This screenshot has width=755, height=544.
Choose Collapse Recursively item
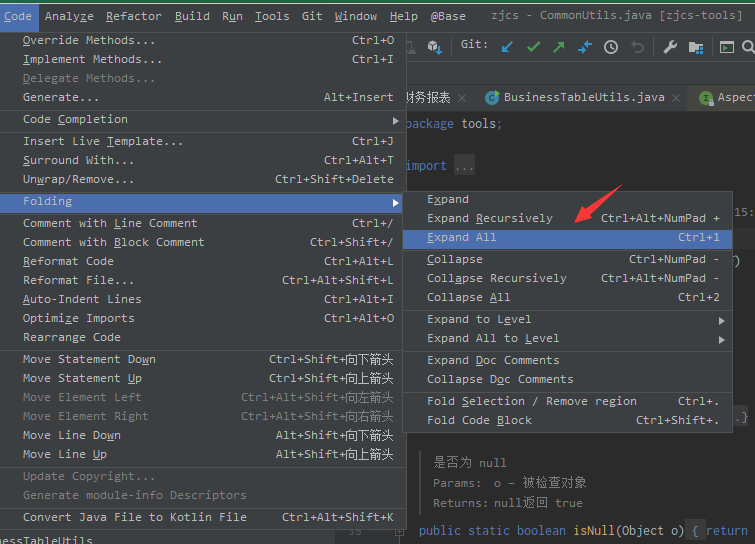tap(567, 279)
